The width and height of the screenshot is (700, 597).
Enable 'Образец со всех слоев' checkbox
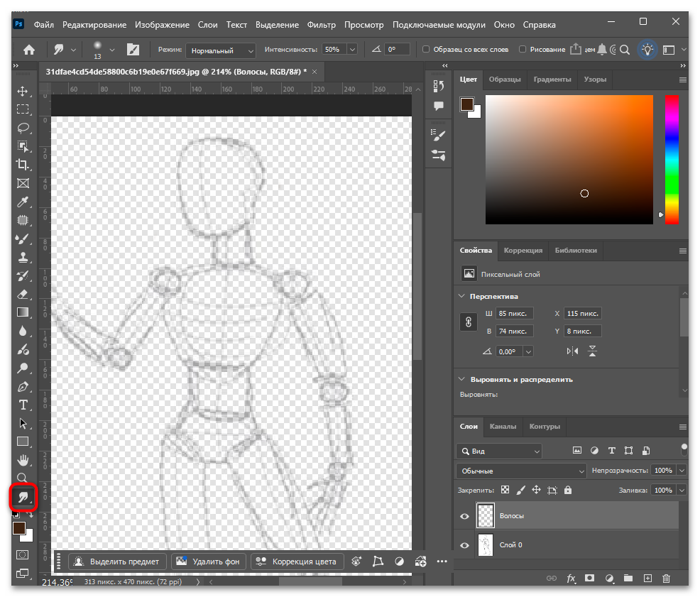coord(426,49)
